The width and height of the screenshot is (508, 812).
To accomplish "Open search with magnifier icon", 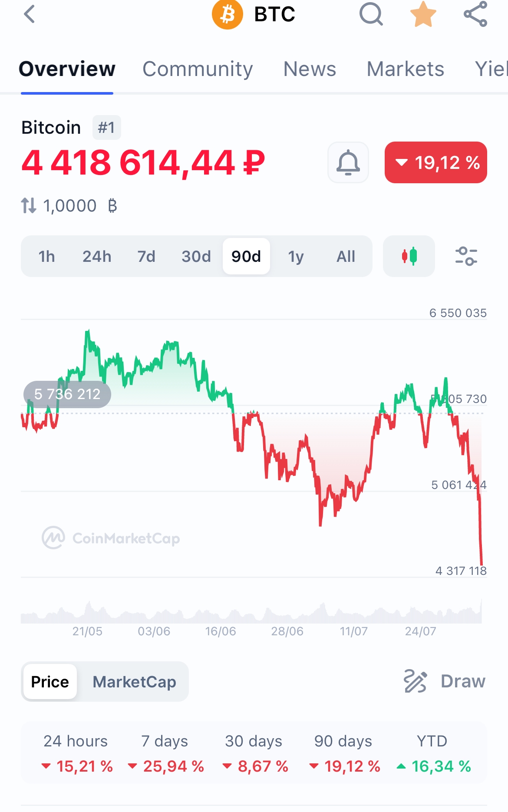I will point(371,14).
